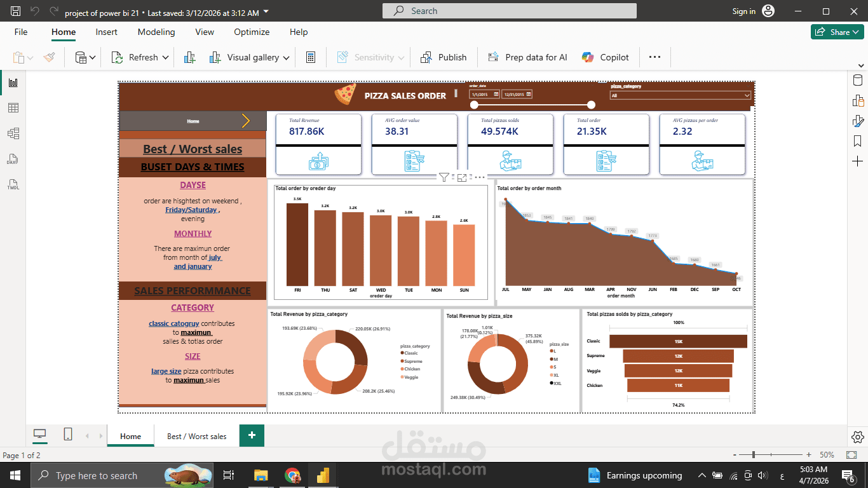This screenshot has height=488, width=868.
Task: Click the yellow chevron arrow beside Home
Action: point(246,121)
